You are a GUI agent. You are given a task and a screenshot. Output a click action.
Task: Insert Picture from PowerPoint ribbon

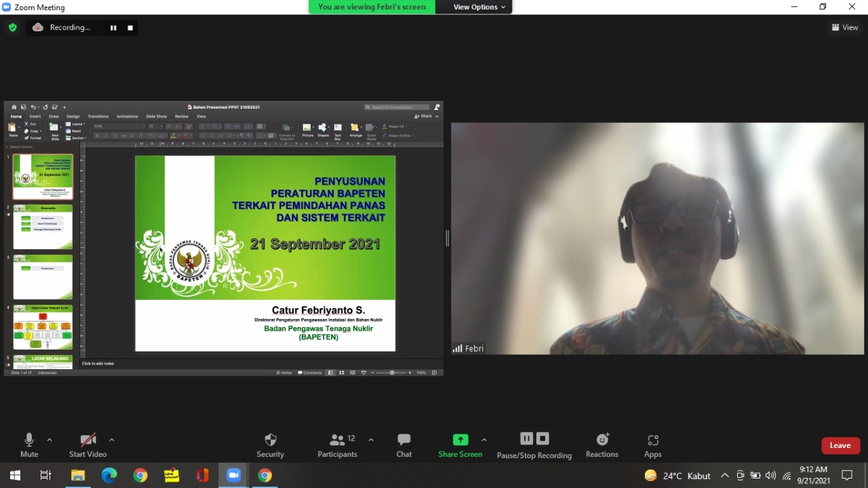[307, 130]
